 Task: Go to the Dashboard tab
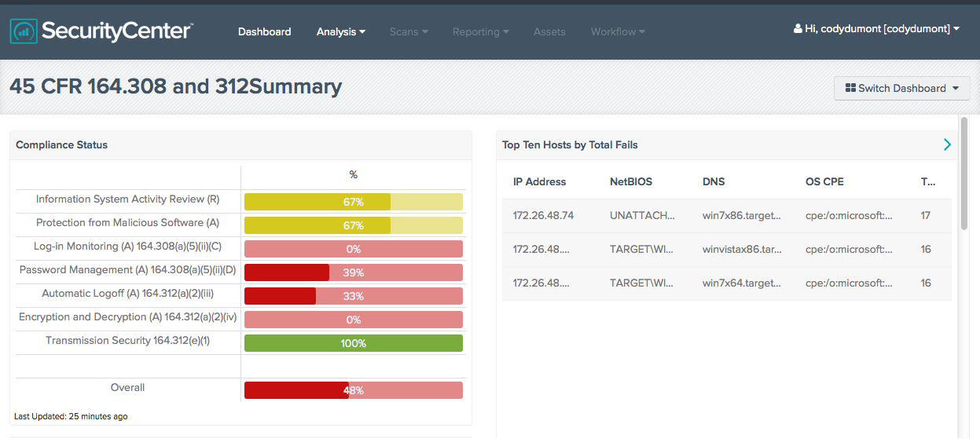pyautogui.click(x=265, y=31)
